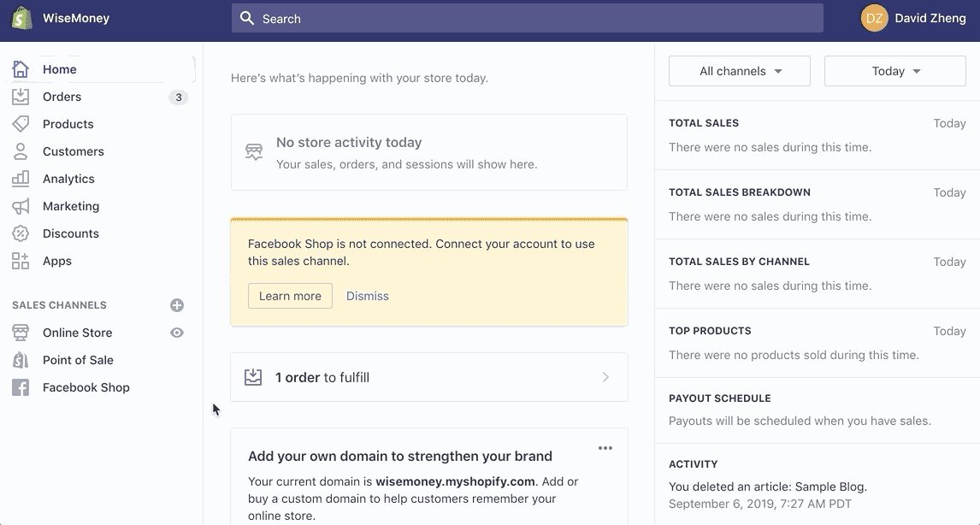
Task: Dismiss the Facebook Shop banner
Action: [x=368, y=296]
